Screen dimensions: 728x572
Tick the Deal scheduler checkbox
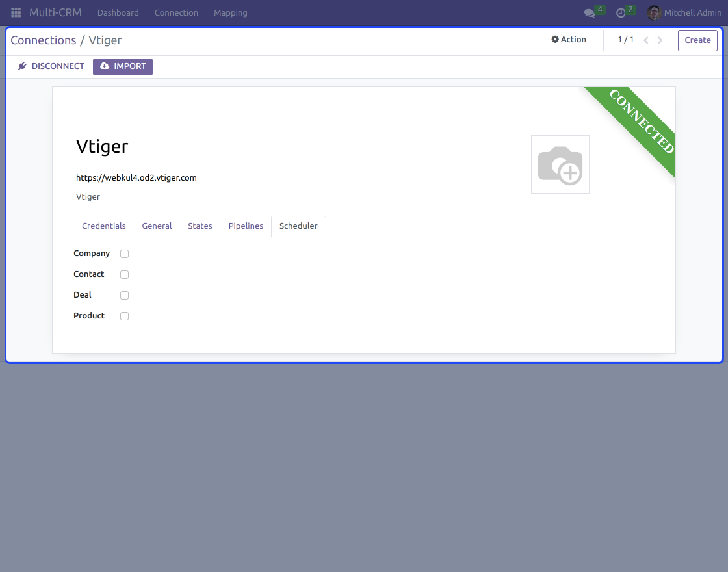[124, 295]
